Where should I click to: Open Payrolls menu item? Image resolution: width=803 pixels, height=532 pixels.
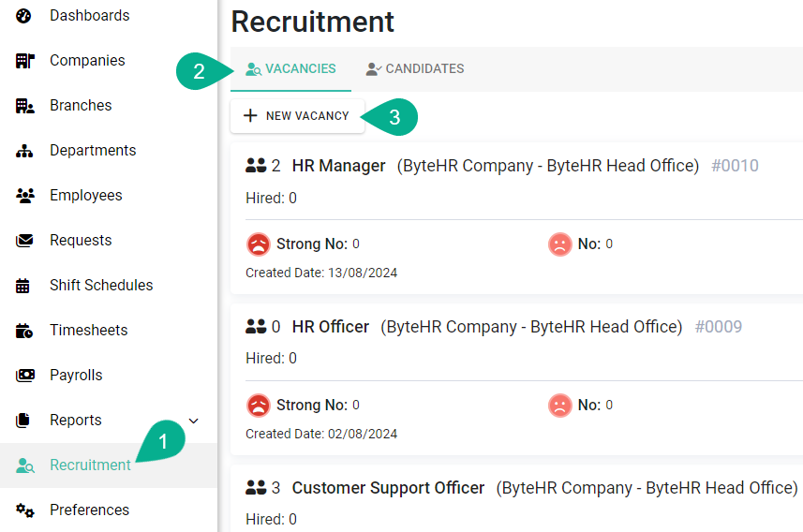[109, 376]
